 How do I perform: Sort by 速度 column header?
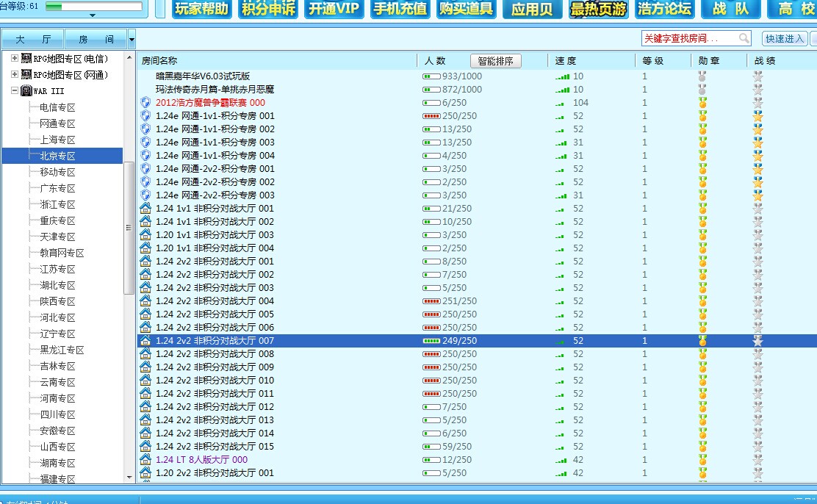[x=565, y=61]
